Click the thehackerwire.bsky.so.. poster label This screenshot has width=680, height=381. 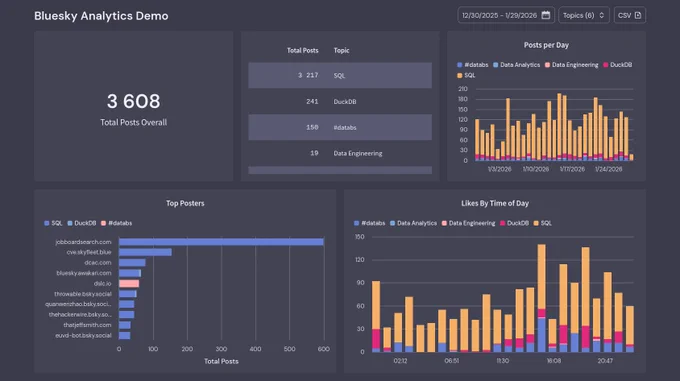click(80, 315)
